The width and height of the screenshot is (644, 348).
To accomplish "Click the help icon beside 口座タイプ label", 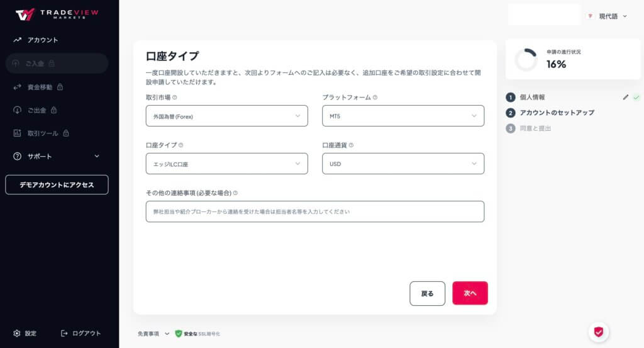I will tap(180, 145).
